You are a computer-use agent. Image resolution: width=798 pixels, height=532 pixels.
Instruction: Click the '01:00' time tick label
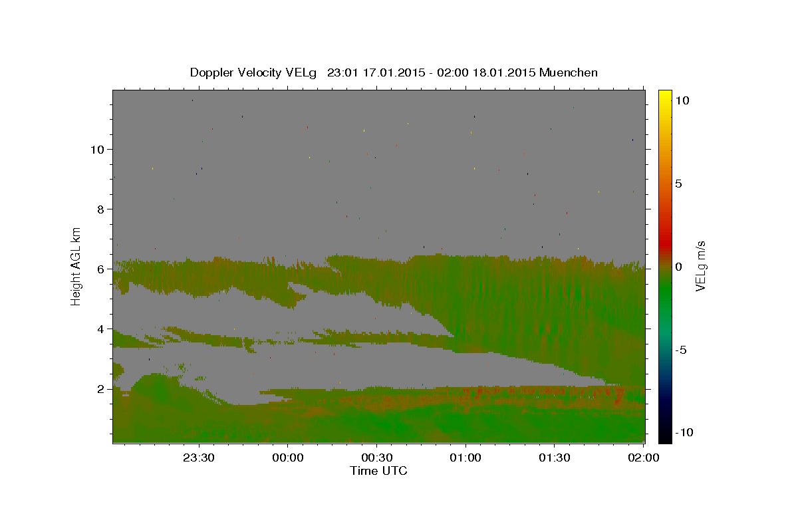[465, 458]
